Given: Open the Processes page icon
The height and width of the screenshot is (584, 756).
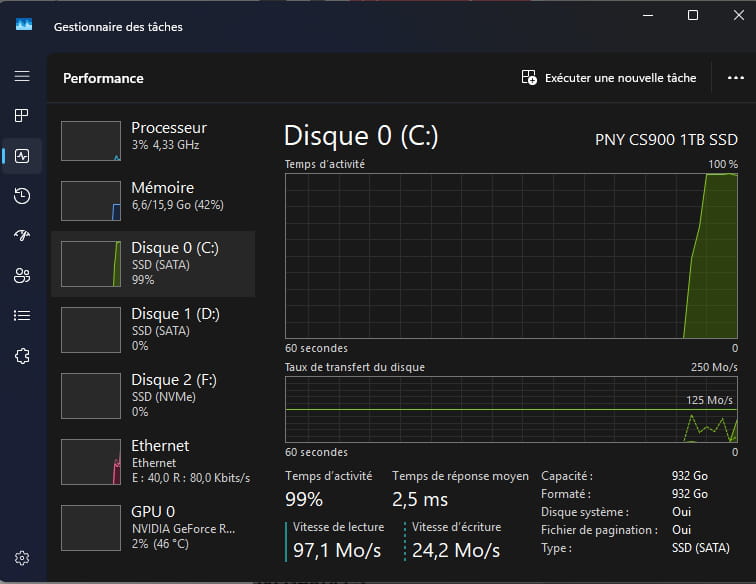Looking at the screenshot, I should 22,116.
